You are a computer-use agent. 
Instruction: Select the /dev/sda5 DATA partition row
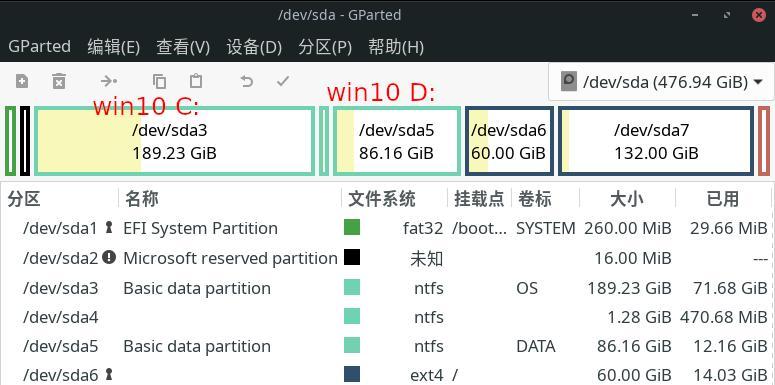pos(388,346)
